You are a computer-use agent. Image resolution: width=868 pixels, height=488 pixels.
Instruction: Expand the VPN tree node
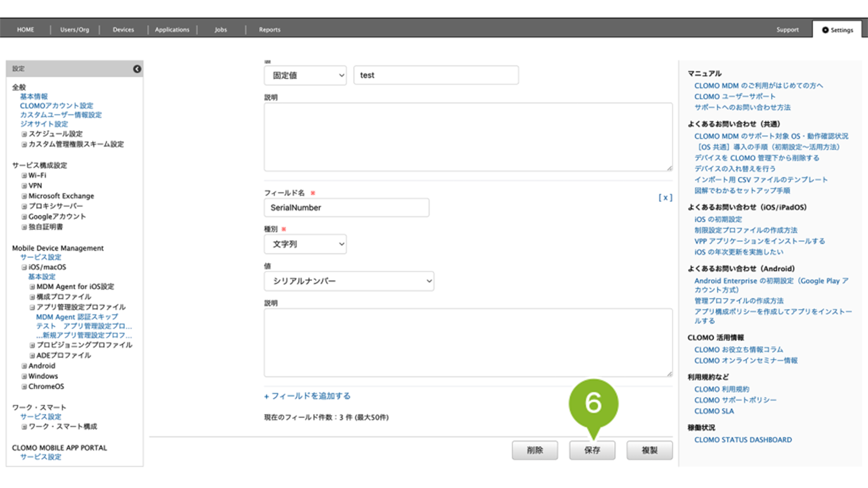tap(24, 186)
